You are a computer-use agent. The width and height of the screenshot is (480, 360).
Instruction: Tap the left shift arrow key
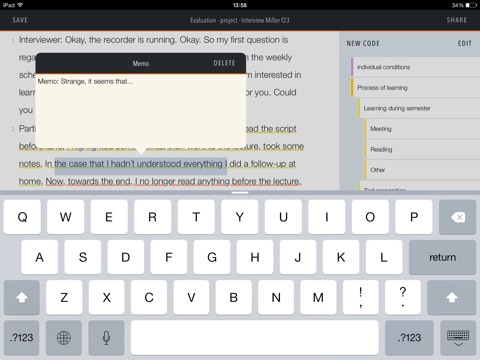(x=22, y=297)
